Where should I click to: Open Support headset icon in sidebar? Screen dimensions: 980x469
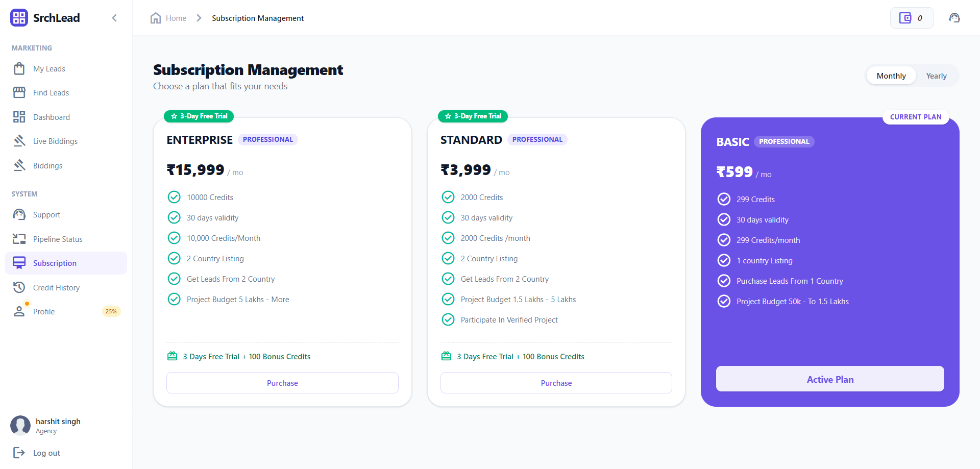click(x=19, y=214)
